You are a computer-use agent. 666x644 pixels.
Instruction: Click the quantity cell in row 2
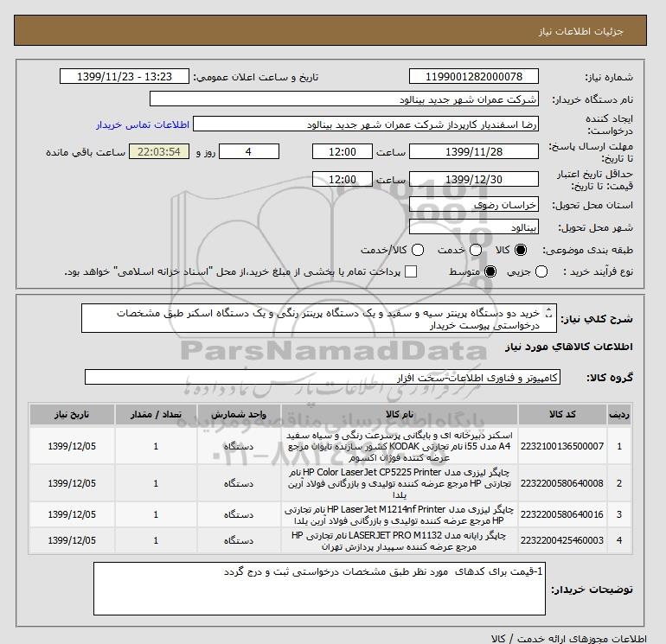click(x=156, y=483)
